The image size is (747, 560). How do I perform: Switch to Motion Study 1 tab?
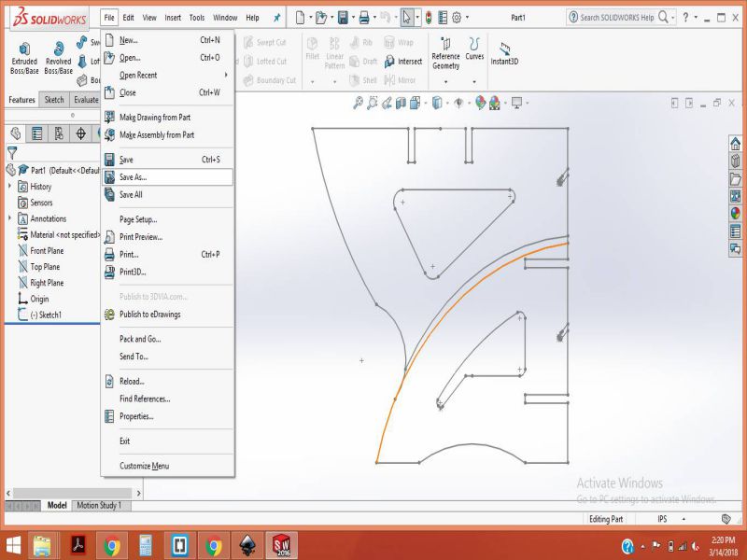(x=99, y=505)
